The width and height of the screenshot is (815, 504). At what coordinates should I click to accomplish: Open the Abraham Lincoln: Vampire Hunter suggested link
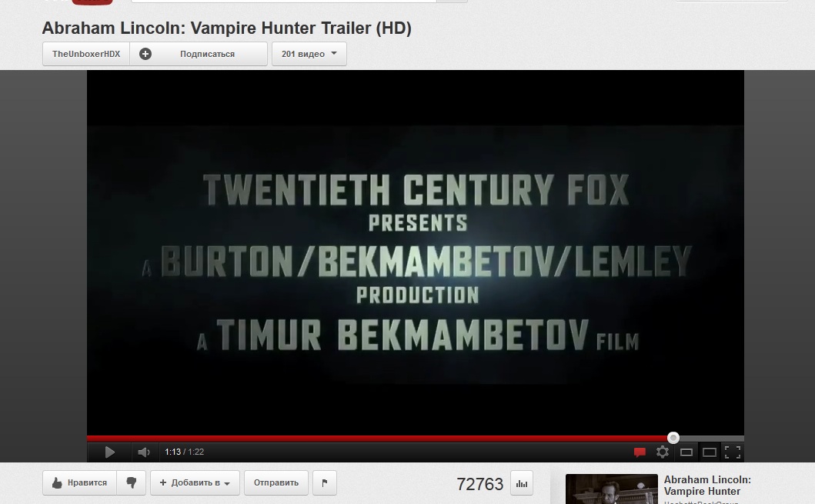[707, 486]
